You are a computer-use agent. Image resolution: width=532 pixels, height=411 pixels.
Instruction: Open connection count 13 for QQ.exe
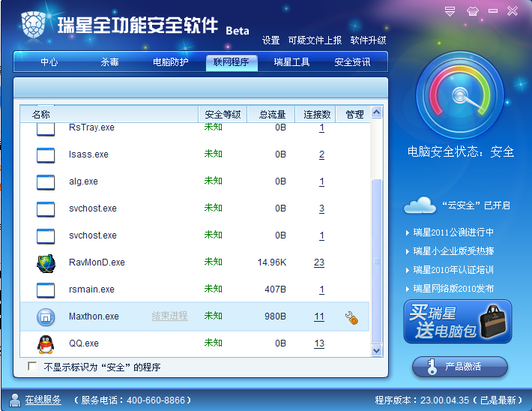(319, 343)
